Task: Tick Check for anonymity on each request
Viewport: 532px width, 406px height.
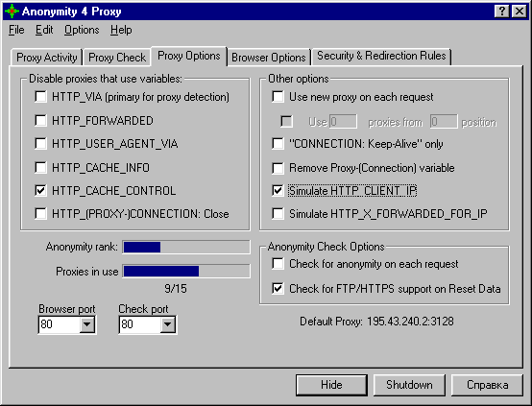Action: point(278,264)
